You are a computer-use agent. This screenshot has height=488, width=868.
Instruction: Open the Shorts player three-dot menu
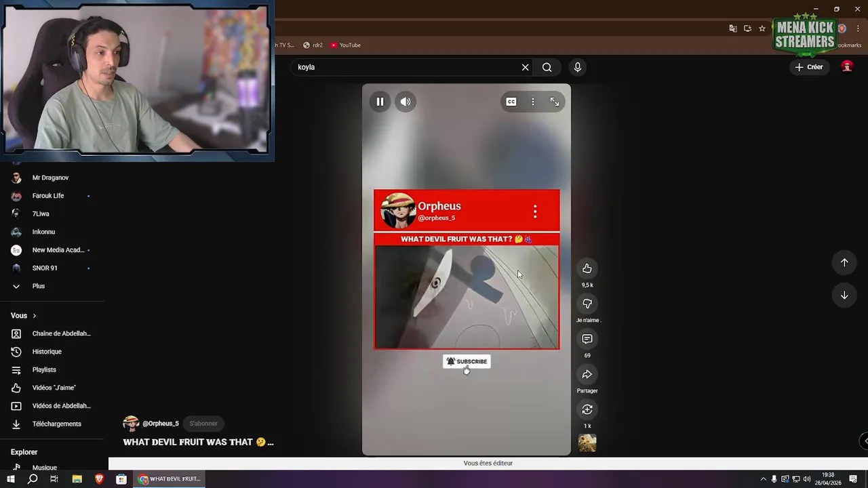[533, 102]
